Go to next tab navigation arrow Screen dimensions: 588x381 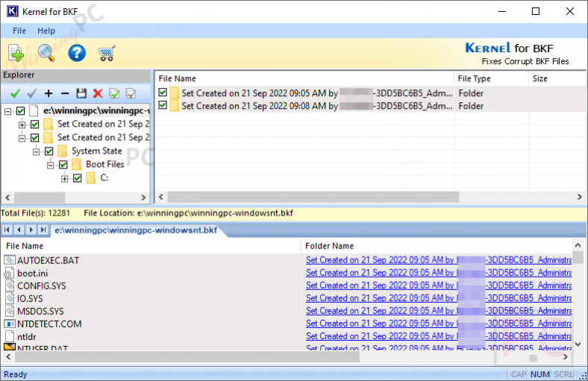coord(31,230)
